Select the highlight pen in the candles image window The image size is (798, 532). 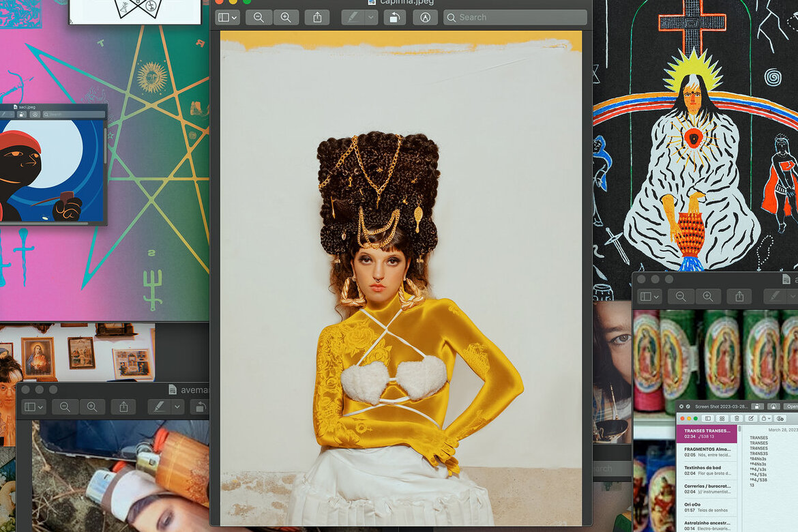775,296
